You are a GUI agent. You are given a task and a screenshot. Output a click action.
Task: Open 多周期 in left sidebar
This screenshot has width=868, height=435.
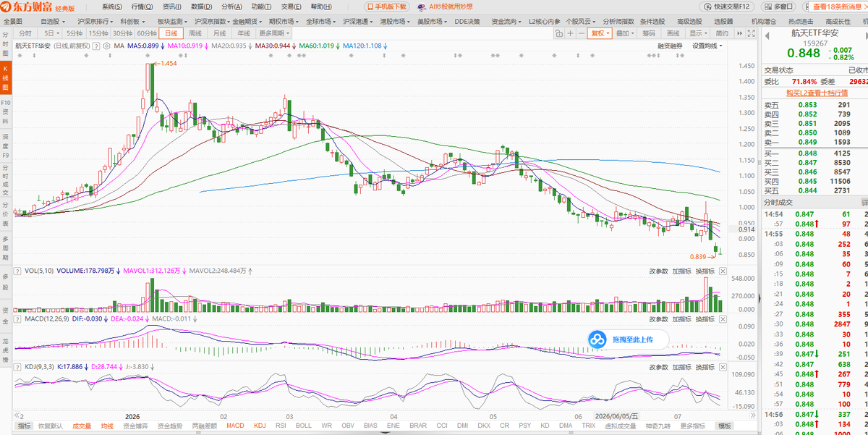pyautogui.click(x=5, y=249)
